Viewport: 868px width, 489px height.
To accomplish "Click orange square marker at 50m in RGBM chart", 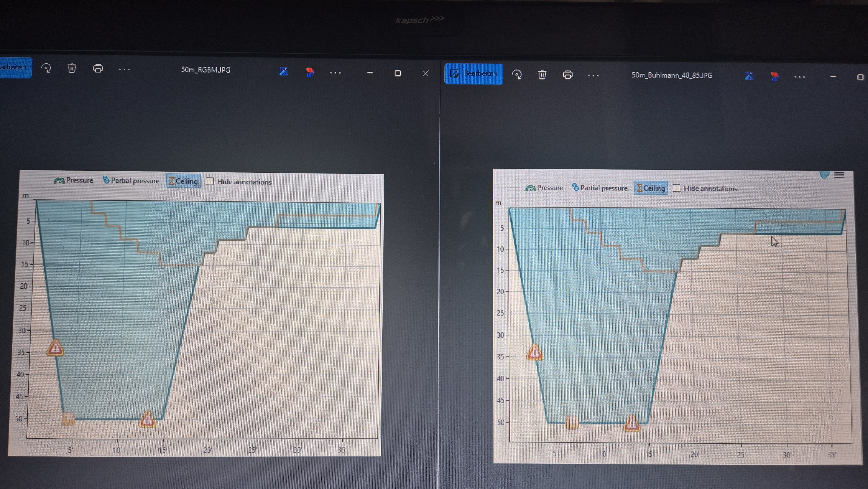I will click(68, 419).
